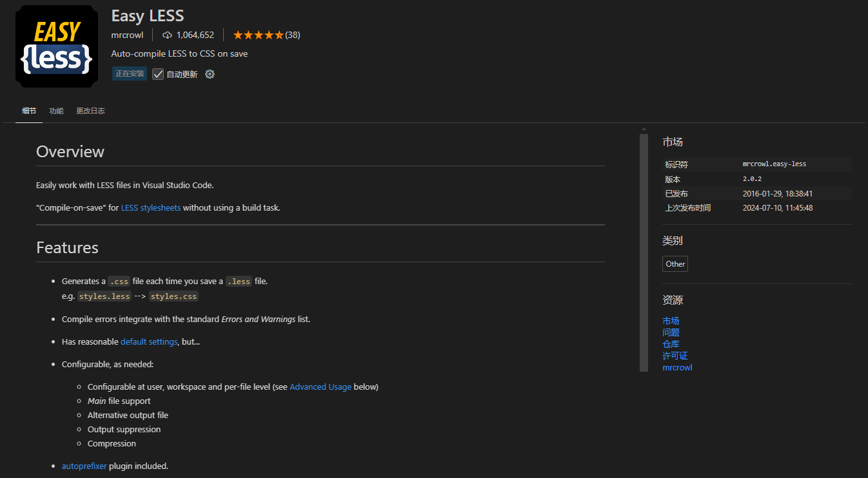Click the 类别 section heading
Screen dimensions: 868x478
[x=672, y=240]
